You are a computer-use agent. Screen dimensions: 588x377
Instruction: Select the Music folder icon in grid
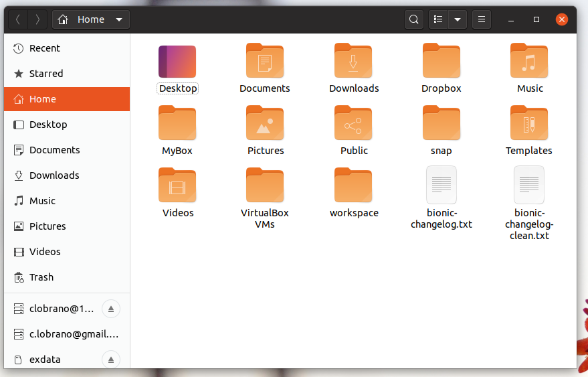(529, 60)
